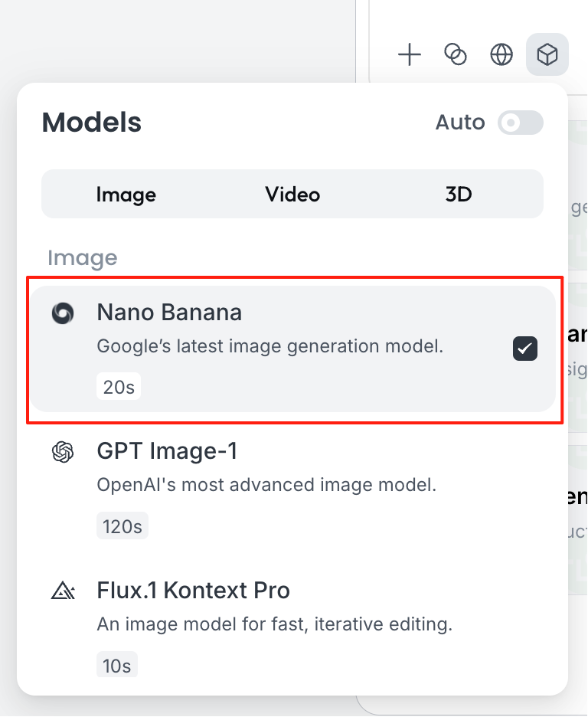The width and height of the screenshot is (588, 717).
Task: Click the 120s time badge
Action: pyautogui.click(x=122, y=526)
